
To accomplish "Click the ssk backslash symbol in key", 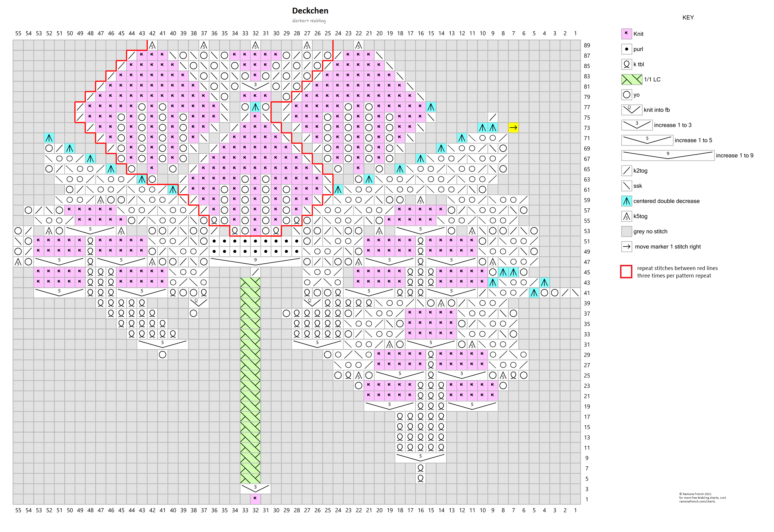I will click(x=626, y=186).
